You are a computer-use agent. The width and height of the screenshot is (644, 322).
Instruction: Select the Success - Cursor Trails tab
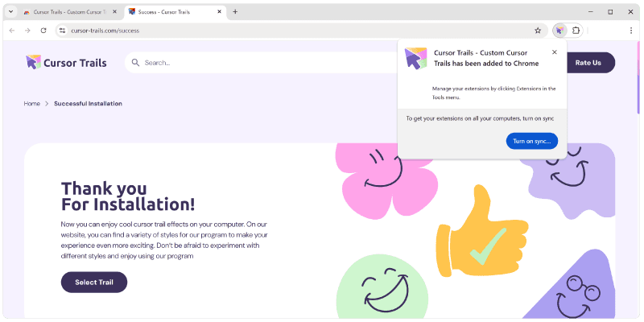click(x=175, y=12)
